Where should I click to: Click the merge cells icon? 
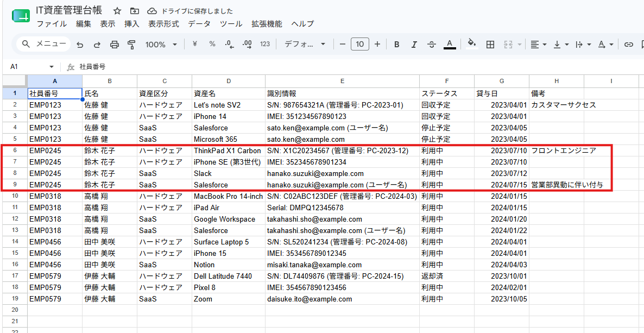[508, 45]
